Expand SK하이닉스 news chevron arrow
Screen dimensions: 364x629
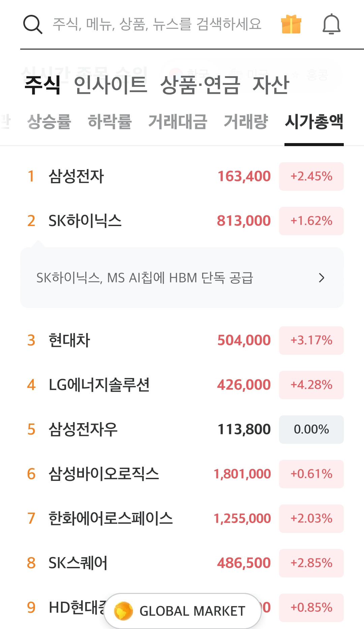pyautogui.click(x=322, y=278)
